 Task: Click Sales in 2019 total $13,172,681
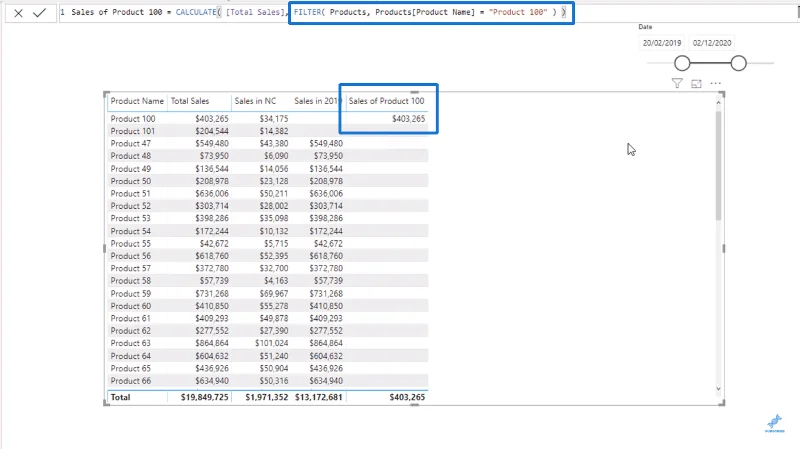click(x=318, y=397)
